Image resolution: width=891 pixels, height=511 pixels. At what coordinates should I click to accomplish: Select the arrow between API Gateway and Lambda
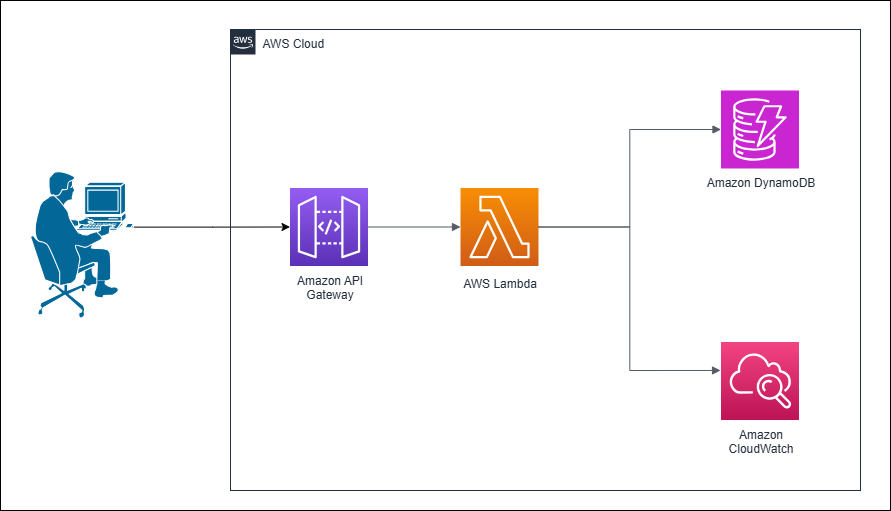click(x=414, y=227)
